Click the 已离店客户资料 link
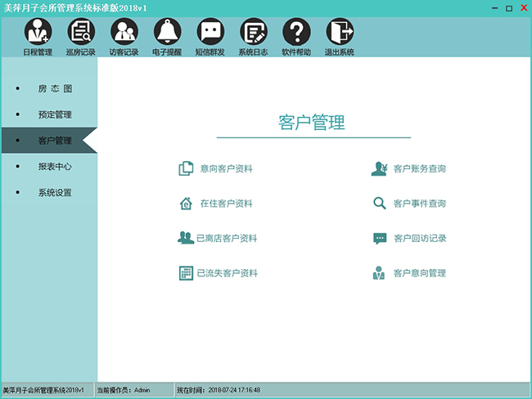The image size is (532, 399). point(227,238)
